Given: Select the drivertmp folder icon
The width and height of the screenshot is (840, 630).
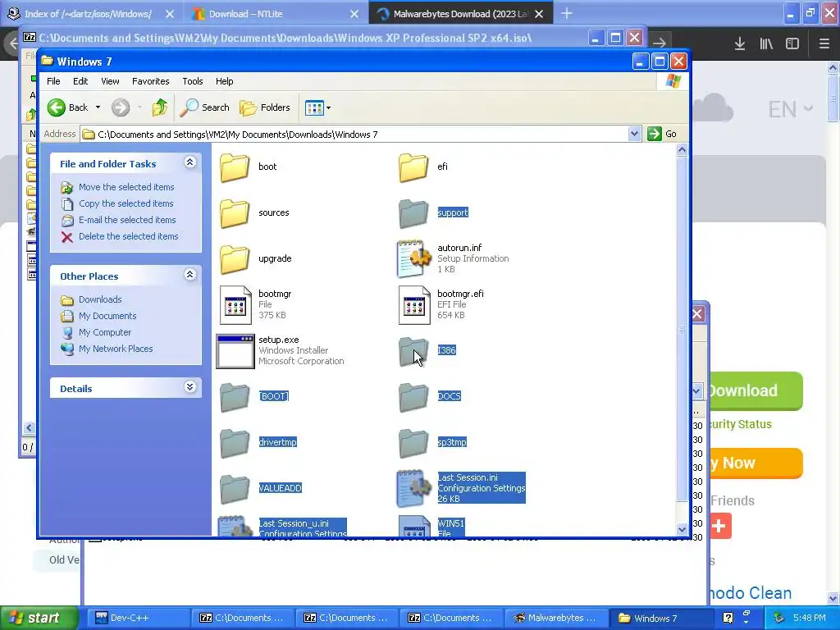Looking at the screenshot, I should coord(235,443).
